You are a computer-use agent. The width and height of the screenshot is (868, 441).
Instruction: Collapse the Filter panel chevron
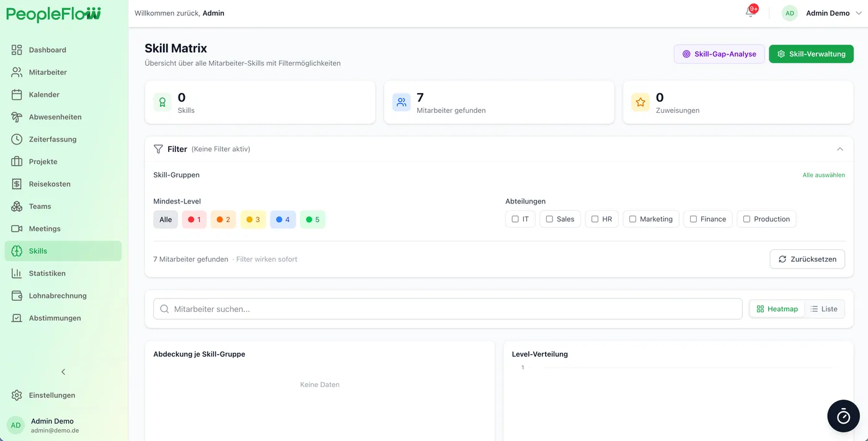(x=840, y=149)
